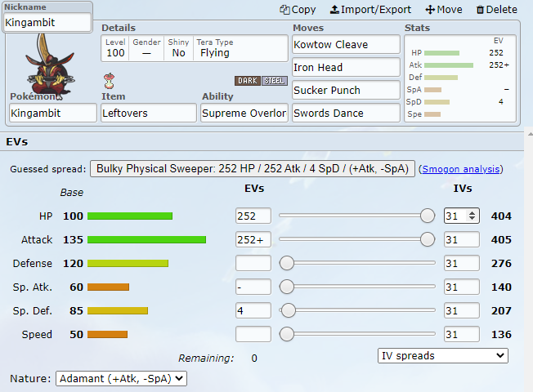Screen dimensions: 533x392
Task: Open the Stats summary panel
Action: coord(460,78)
